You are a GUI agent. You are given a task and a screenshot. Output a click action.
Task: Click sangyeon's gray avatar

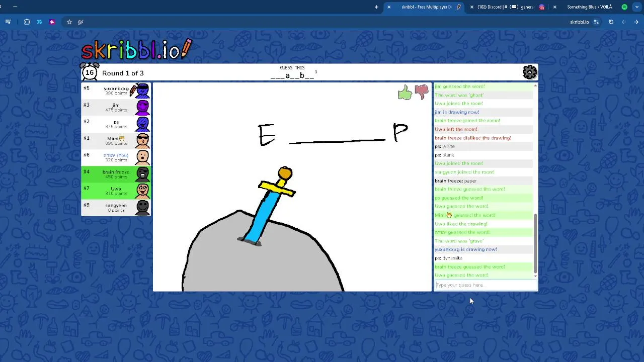click(x=142, y=207)
